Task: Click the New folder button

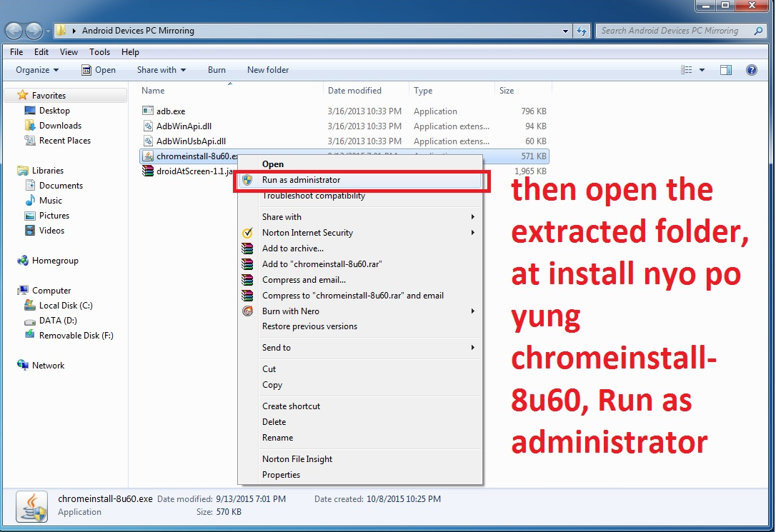Action: [x=268, y=70]
